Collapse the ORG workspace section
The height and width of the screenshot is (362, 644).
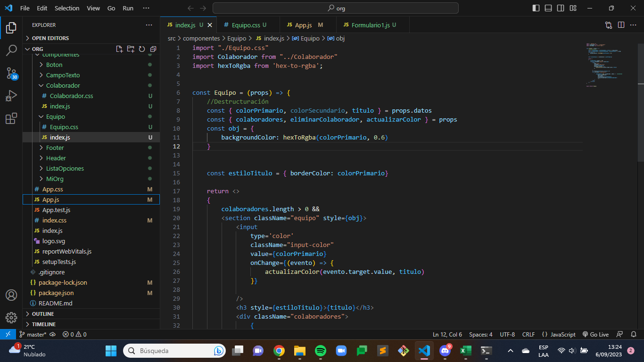click(28, 49)
